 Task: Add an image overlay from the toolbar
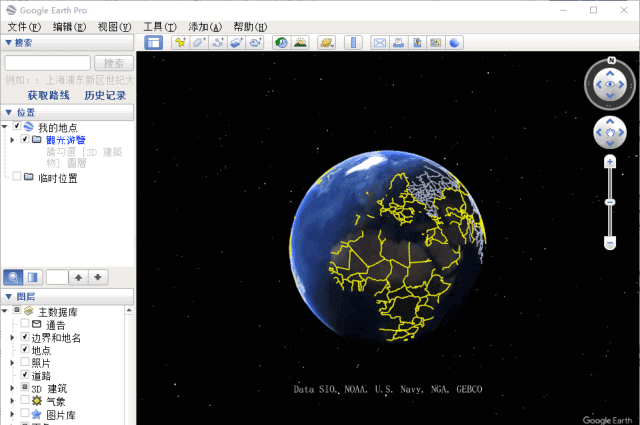[237, 42]
